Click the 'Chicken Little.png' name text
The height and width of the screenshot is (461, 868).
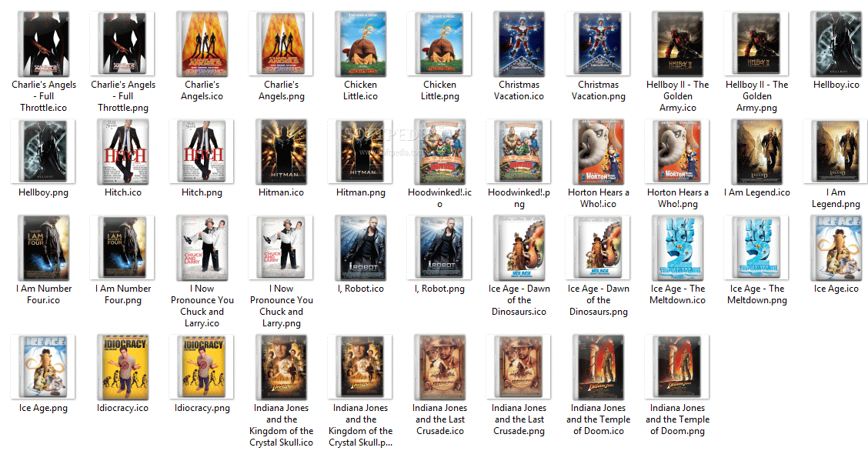pos(439,90)
